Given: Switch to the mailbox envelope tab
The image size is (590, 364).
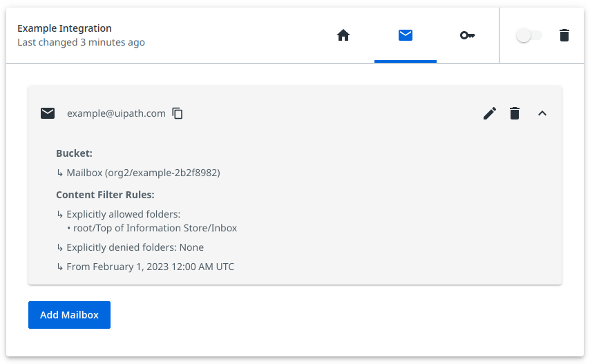Looking at the screenshot, I should click(406, 35).
